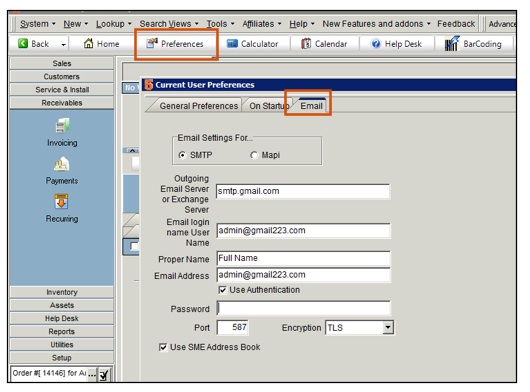Expand the Reports sidebar section
The height and width of the screenshot is (392, 530).
click(x=62, y=332)
